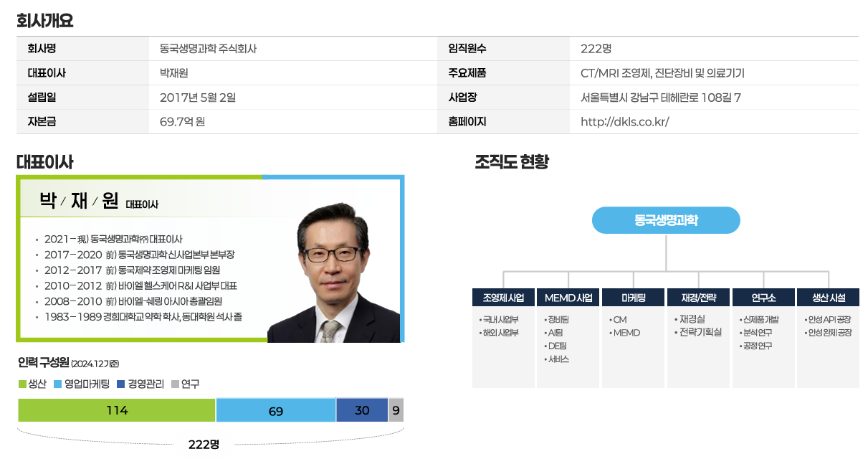The height and width of the screenshot is (464, 868).
Task: Switch to the 회사개요 section header
Action: click(x=34, y=20)
